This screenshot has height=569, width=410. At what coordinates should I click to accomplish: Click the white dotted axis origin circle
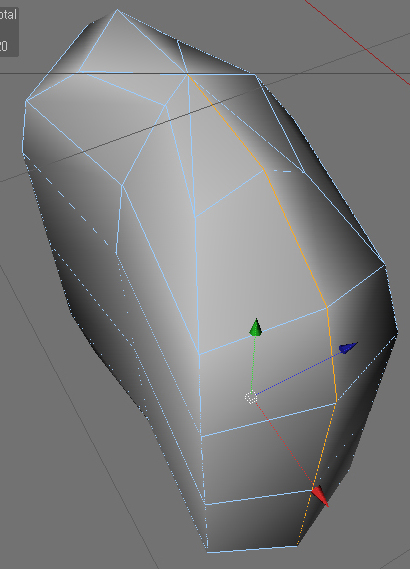pyautogui.click(x=251, y=397)
